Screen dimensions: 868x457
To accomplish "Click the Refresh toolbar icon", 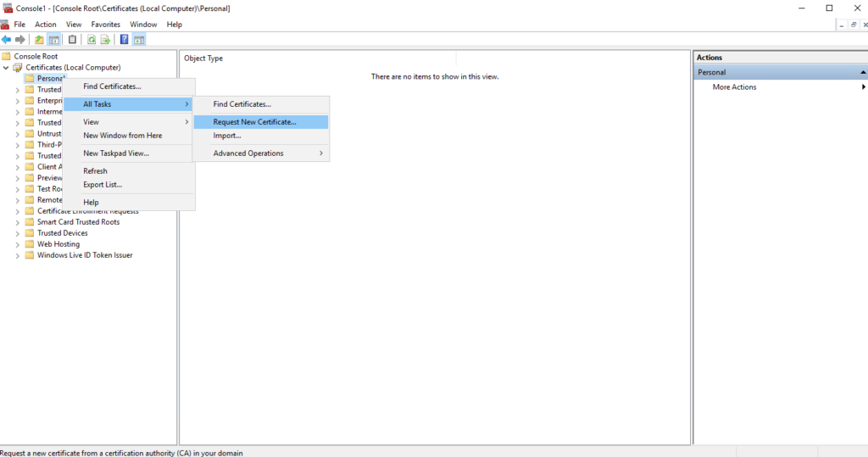I will click(x=91, y=39).
